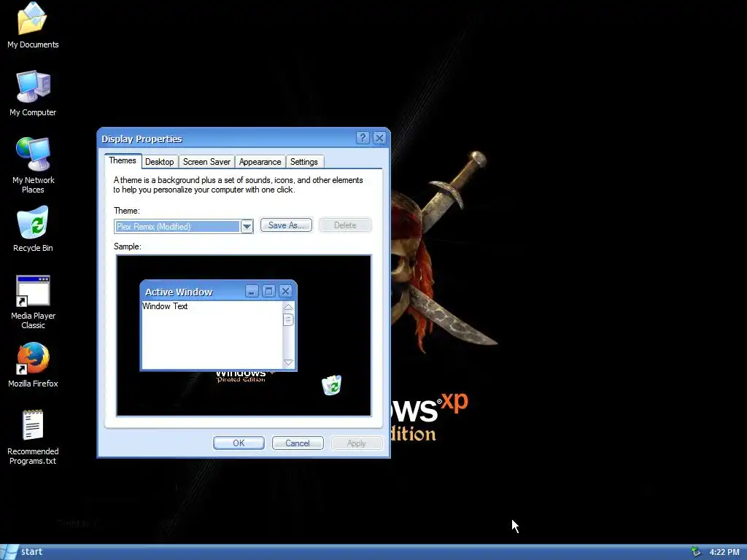
Task: Close the Display Properties dialog
Action: pos(379,138)
